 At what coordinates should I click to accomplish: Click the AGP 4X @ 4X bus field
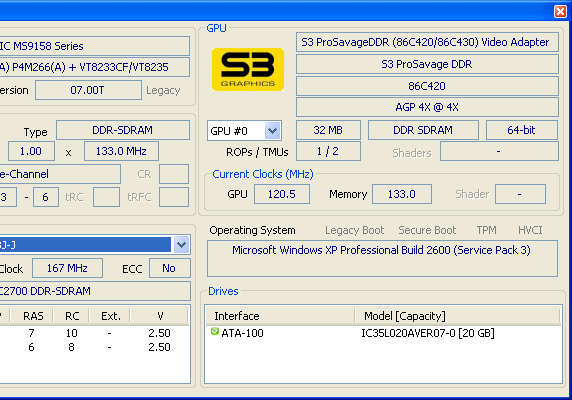427,107
